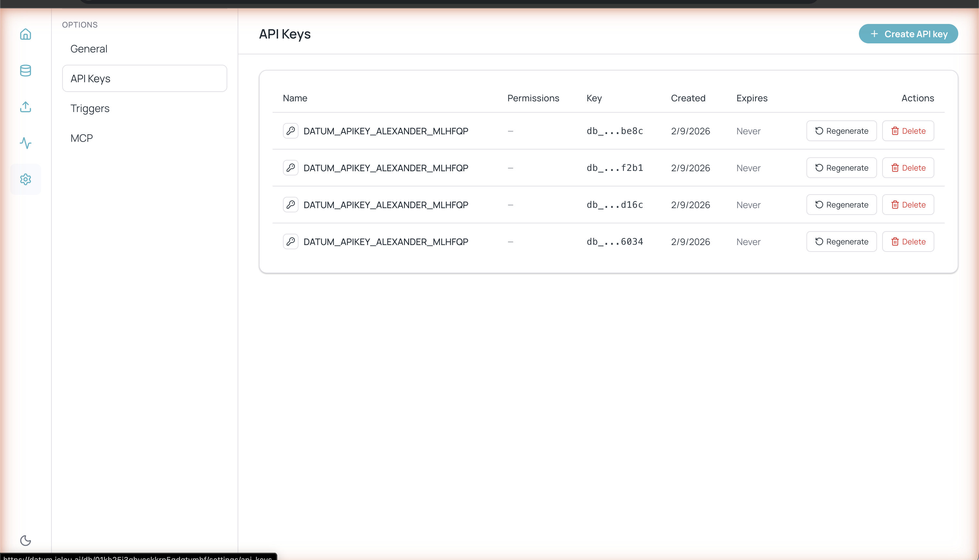
Task: Toggle dark mode moon icon
Action: [x=25, y=540]
